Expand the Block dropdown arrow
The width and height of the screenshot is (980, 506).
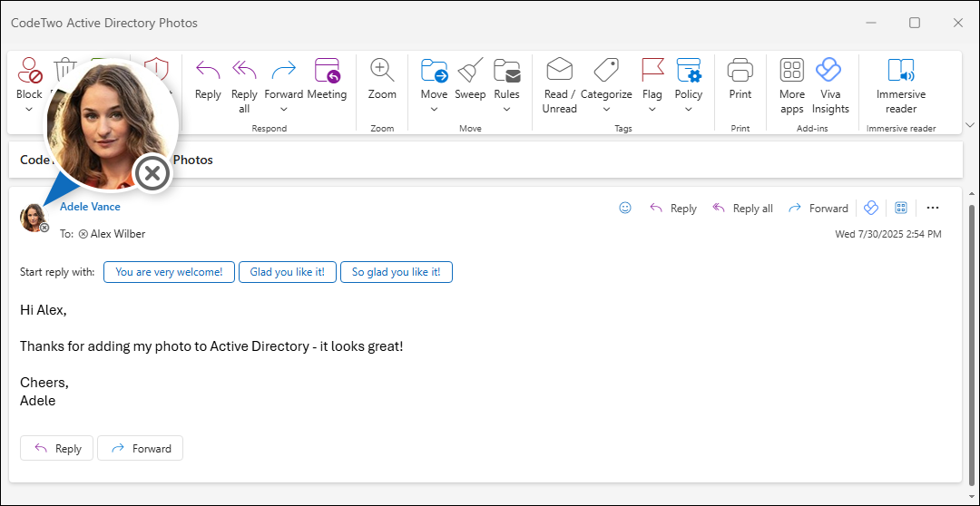click(x=29, y=110)
